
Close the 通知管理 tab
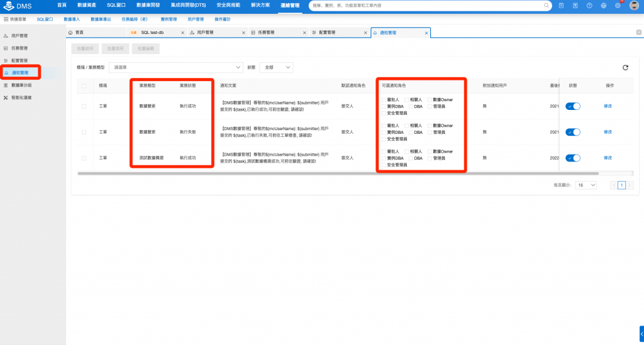click(426, 33)
